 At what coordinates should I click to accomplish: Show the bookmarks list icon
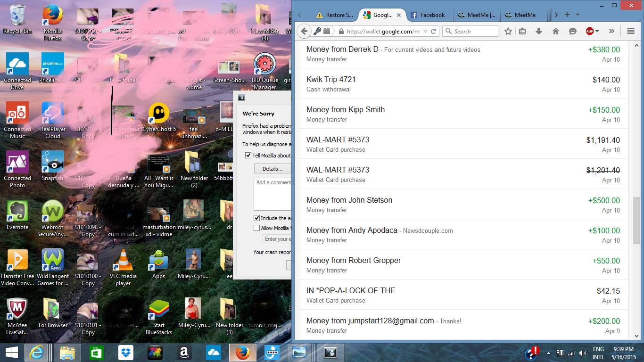[522, 31]
